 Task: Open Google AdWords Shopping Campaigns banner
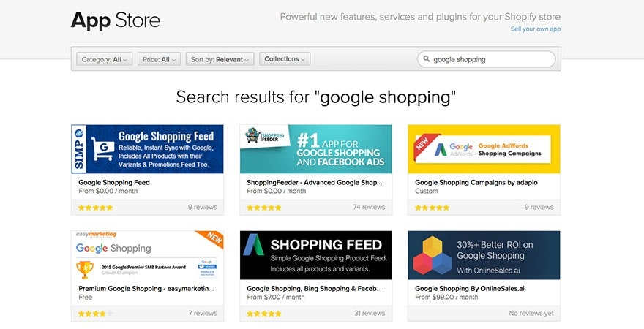pos(484,149)
